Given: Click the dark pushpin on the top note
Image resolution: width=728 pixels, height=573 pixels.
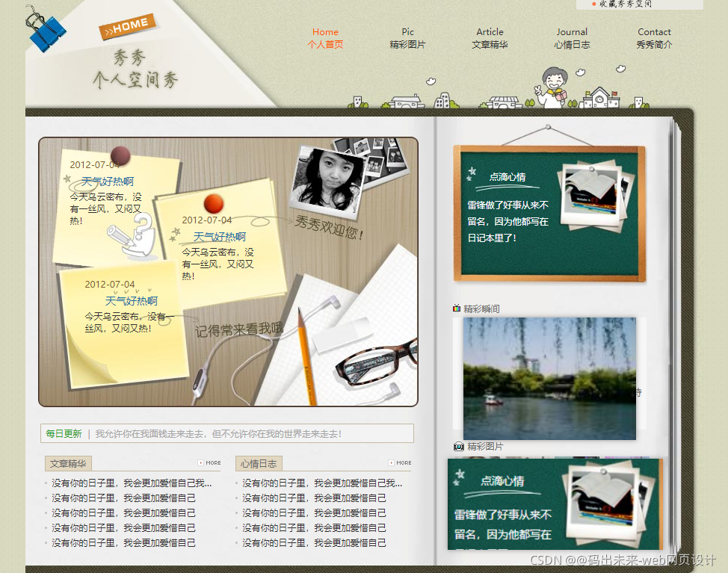Looking at the screenshot, I should click(x=120, y=155).
